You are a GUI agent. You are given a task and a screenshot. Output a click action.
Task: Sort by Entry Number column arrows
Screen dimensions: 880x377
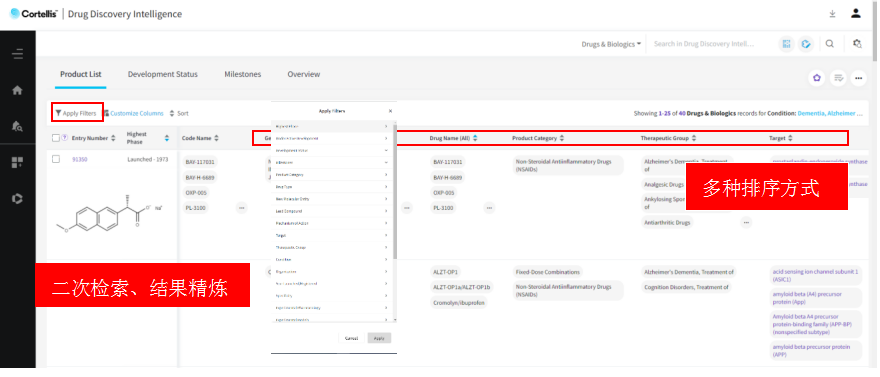(113, 138)
